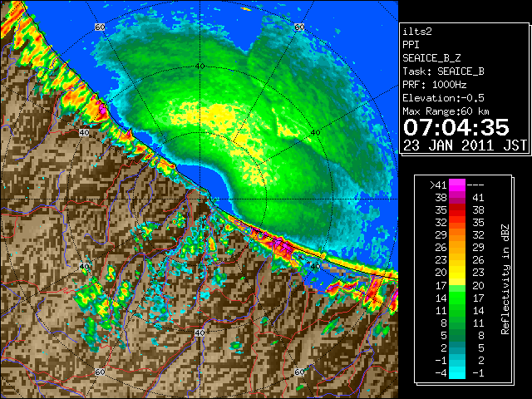Click the west-northwest "40" range ring label

(84, 133)
